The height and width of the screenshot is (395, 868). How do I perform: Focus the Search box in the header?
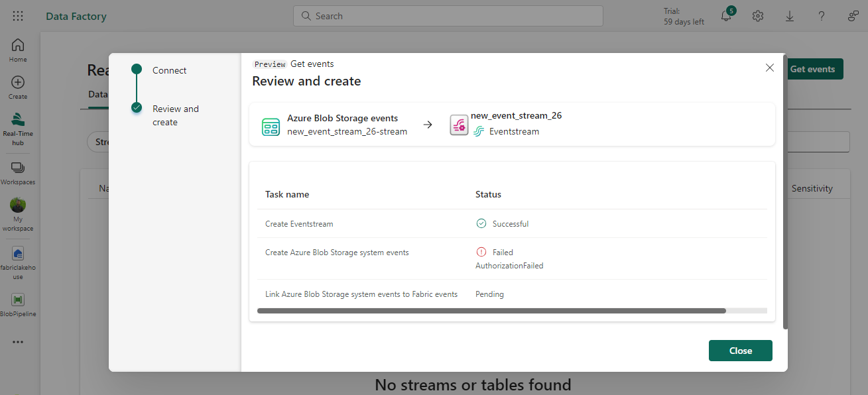click(x=448, y=16)
